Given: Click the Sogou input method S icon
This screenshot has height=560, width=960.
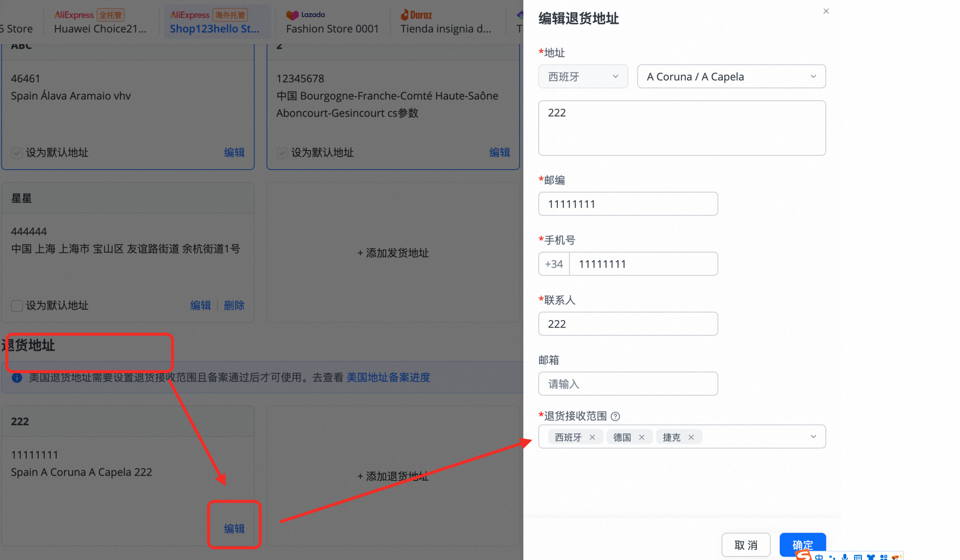Looking at the screenshot, I should click(x=803, y=557).
